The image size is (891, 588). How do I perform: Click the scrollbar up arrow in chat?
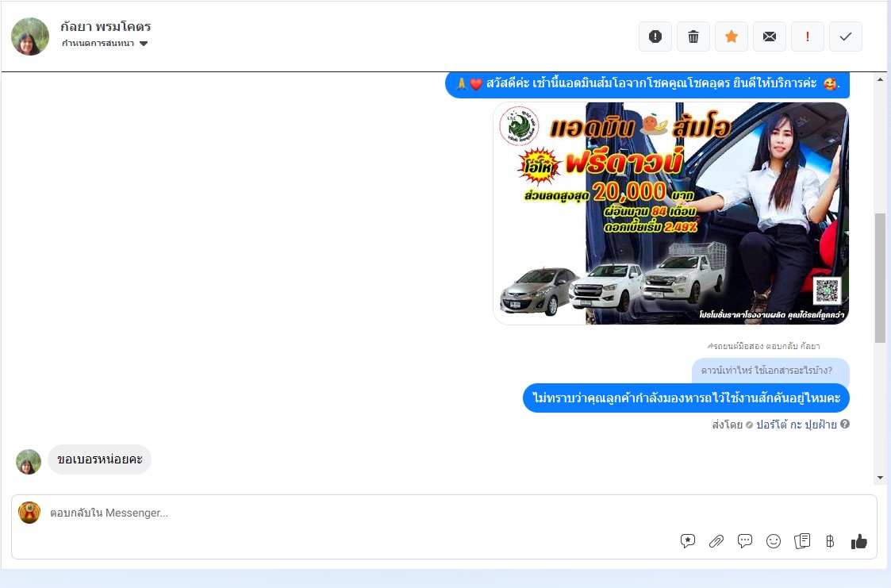[x=880, y=79]
